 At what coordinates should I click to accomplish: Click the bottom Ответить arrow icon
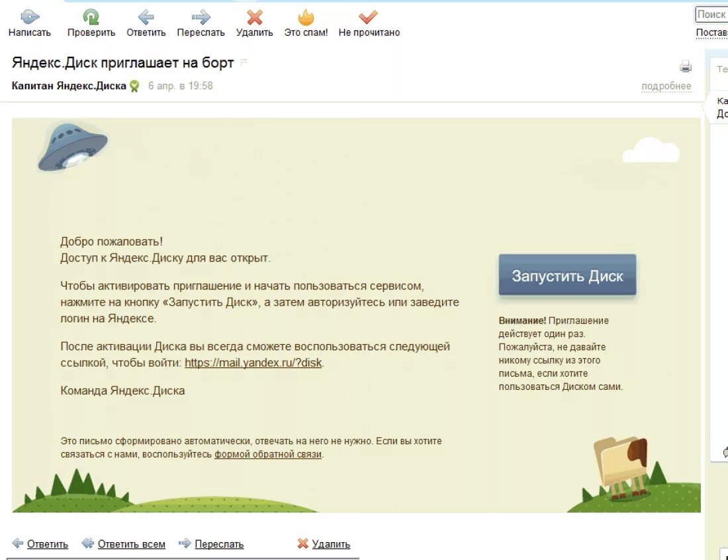[x=18, y=543]
